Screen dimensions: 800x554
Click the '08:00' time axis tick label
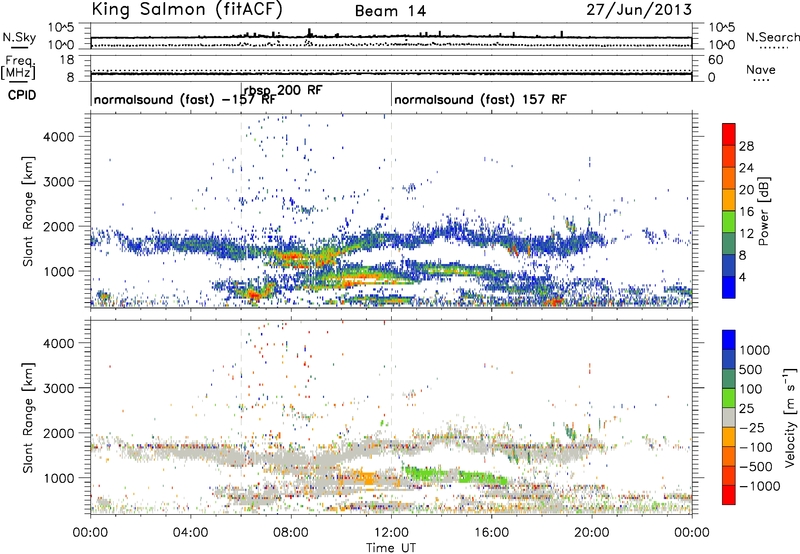click(290, 533)
